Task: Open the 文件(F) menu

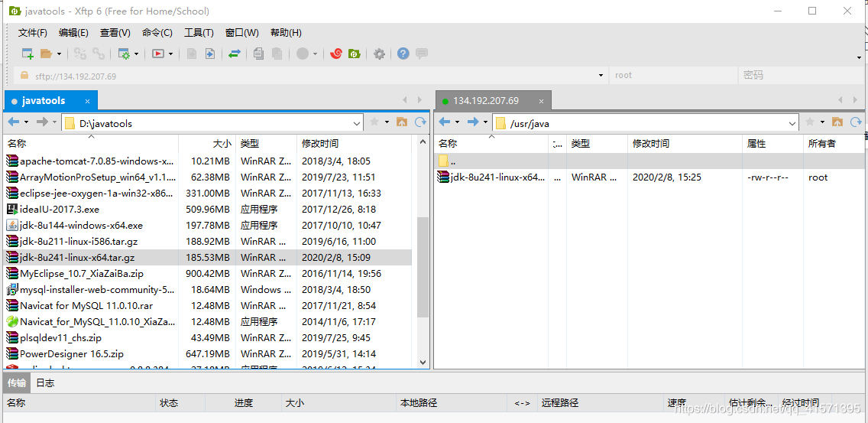Action: 33,33
